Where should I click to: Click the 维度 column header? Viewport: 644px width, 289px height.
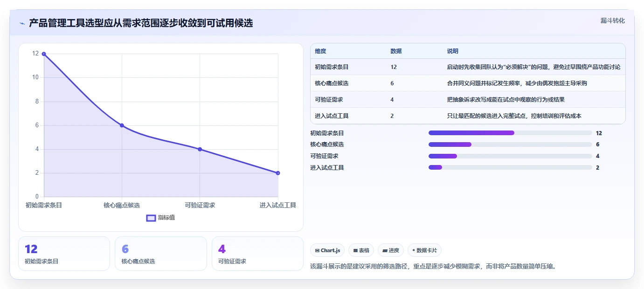(320, 51)
